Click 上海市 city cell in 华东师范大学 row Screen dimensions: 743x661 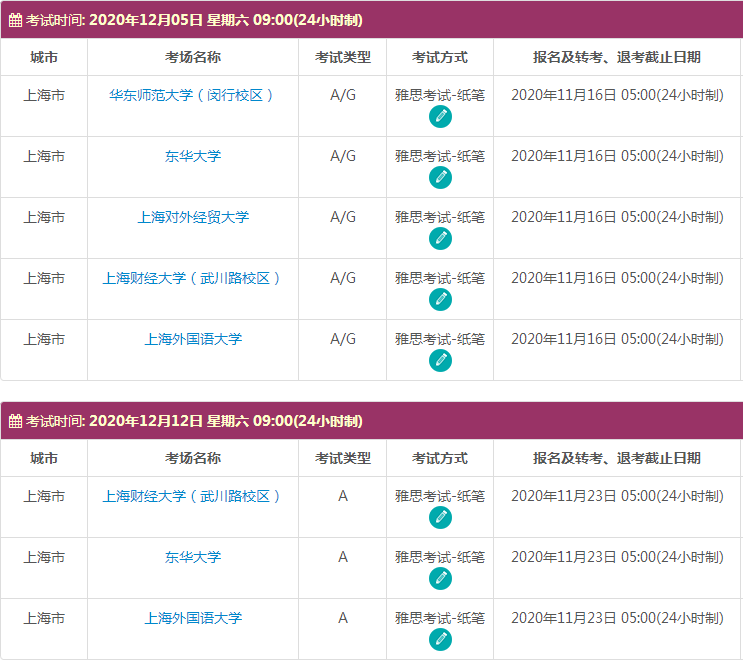tap(44, 95)
